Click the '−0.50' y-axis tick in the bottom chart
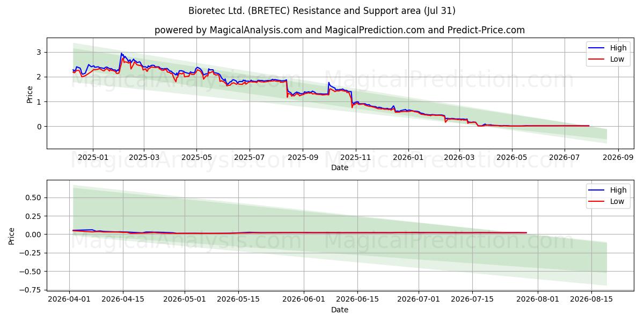 31,271
